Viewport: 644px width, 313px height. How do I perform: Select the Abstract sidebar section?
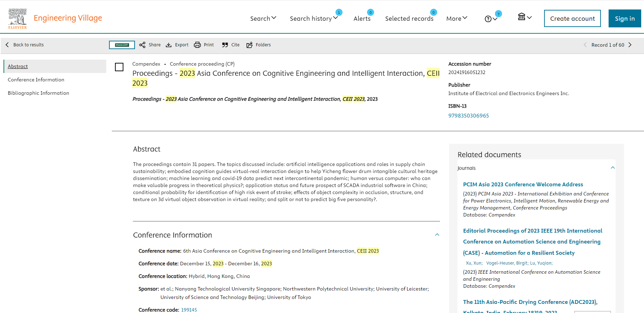pos(55,66)
